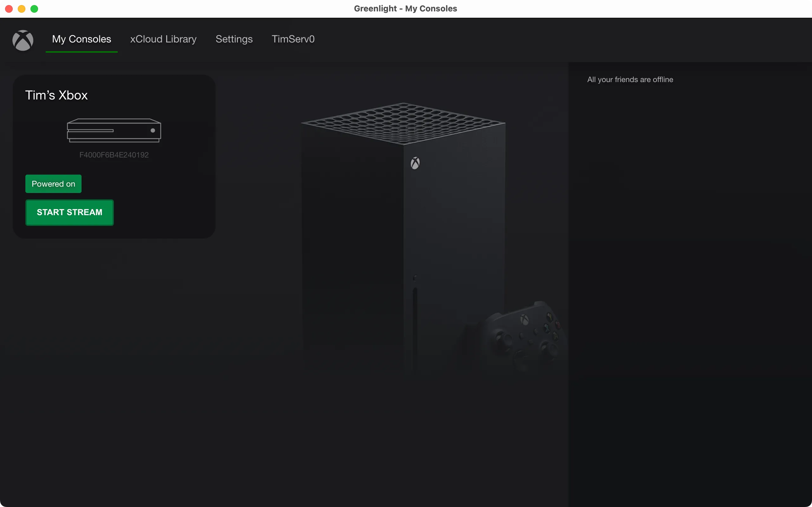This screenshot has height=507, width=812.
Task: Click the Xbox logo in the header
Action: coord(23,40)
